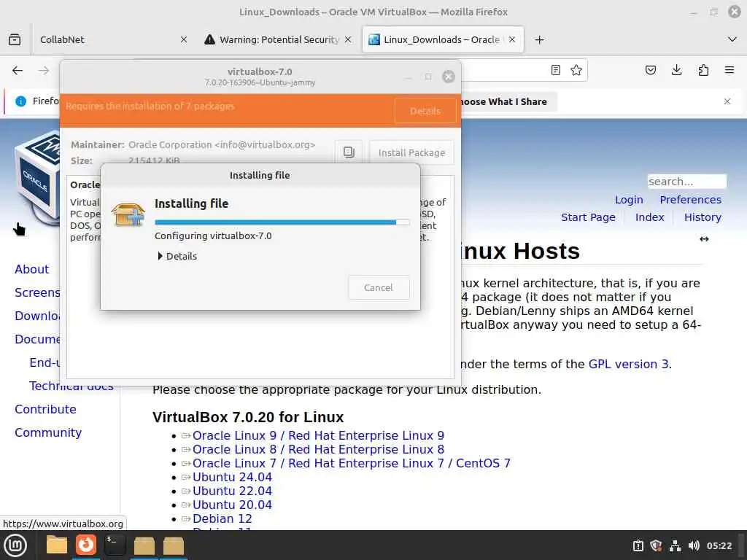Open the list all tabs dropdown
The width and height of the screenshot is (747, 560).
732,39
